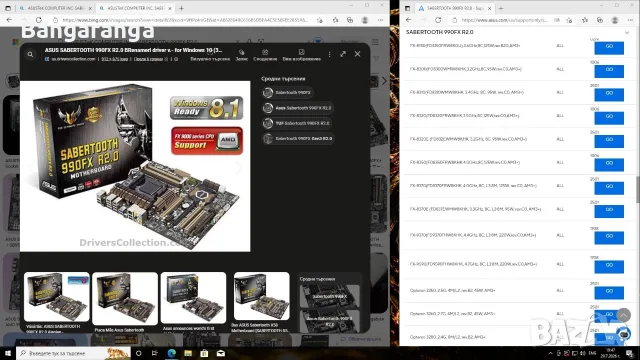This screenshot has width=640, height=360.
Task: Open the 'Placa Mãe Asus Sabertooth' thumbnail
Action: (x=125, y=299)
